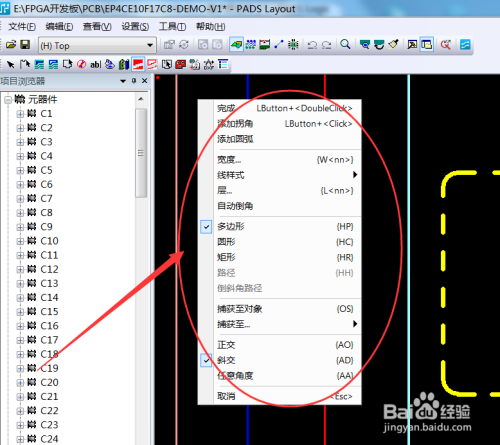500x445 pixels.
Task: Expand the C5 component node
Action: 20,170
